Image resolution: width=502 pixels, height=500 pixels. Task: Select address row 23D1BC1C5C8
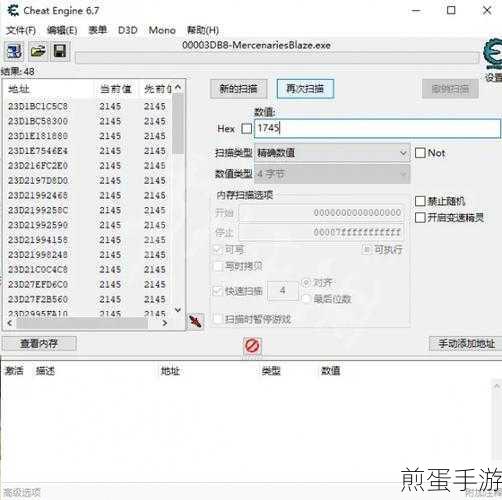pos(88,106)
